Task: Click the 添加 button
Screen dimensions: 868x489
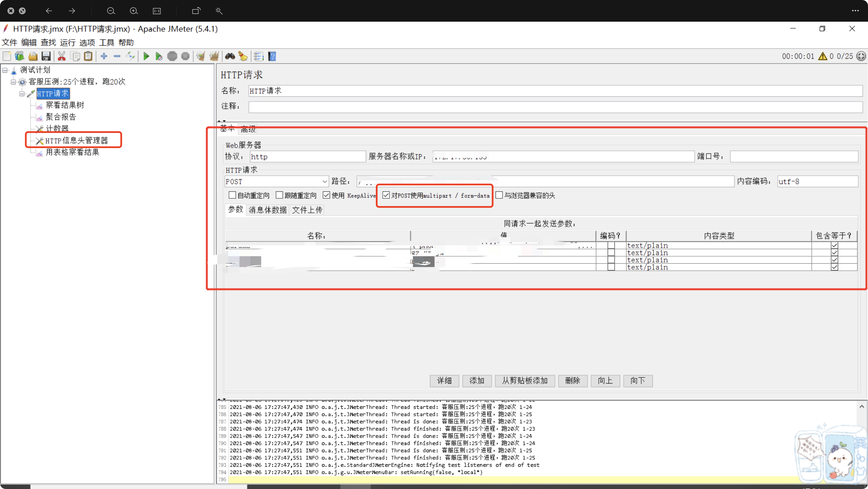Action: click(477, 381)
